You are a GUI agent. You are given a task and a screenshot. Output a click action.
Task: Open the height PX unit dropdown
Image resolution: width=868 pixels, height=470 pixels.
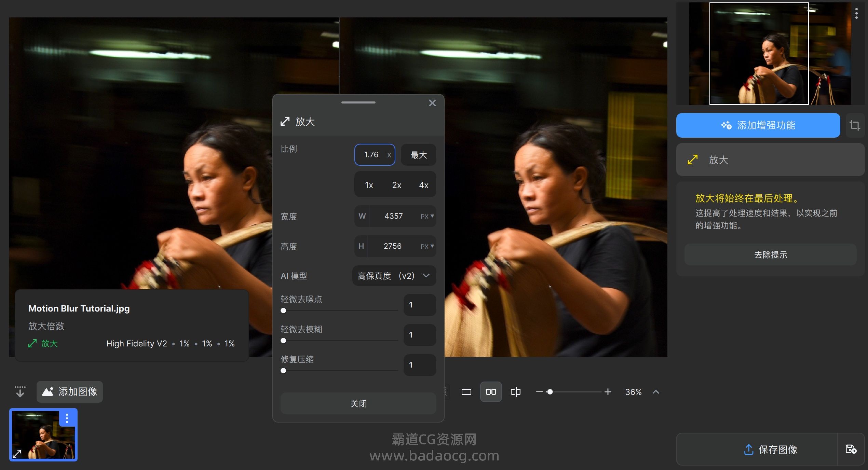point(427,246)
